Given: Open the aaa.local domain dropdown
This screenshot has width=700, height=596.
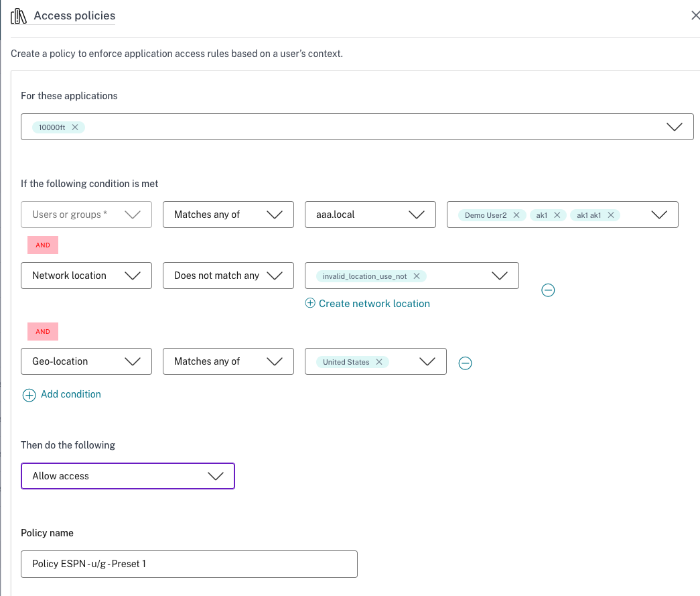Looking at the screenshot, I should coord(370,215).
